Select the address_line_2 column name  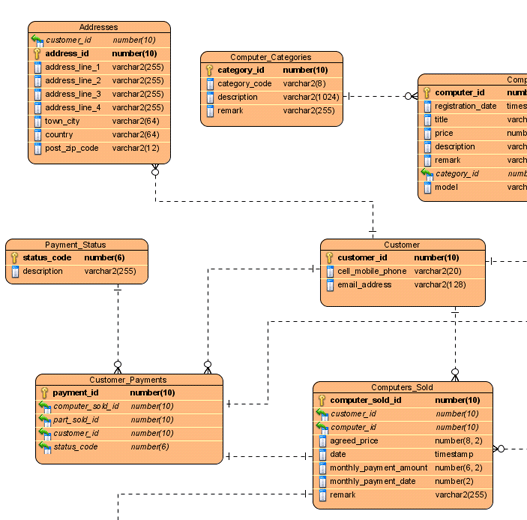73,81
